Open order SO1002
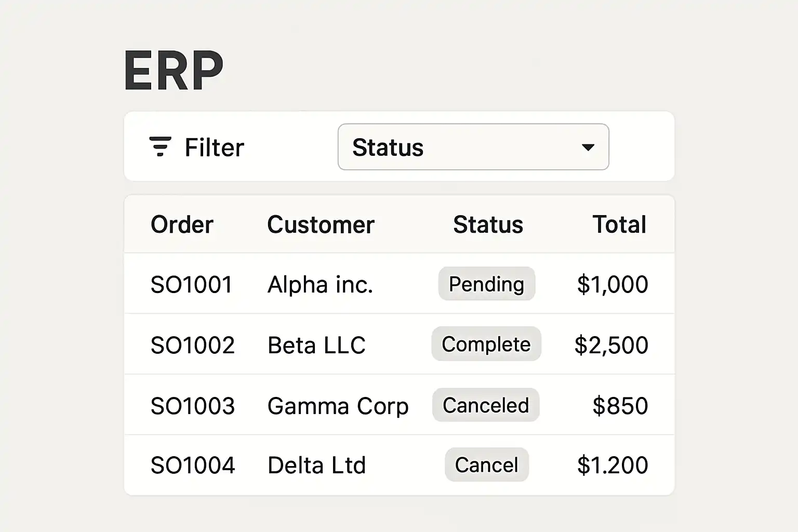Image resolution: width=798 pixels, height=532 pixels. pos(192,345)
